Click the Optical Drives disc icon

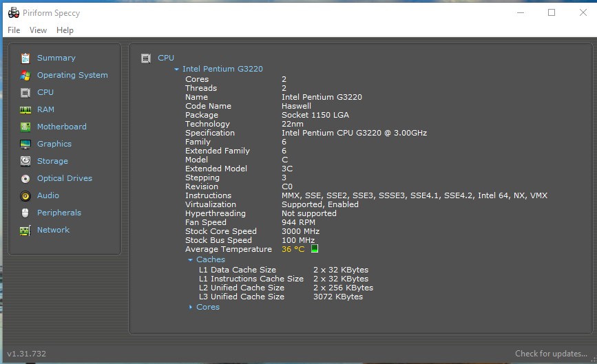tap(25, 178)
